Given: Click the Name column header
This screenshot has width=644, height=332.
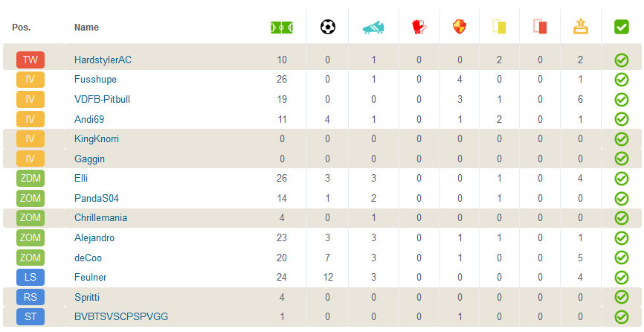Looking at the screenshot, I should tap(86, 28).
